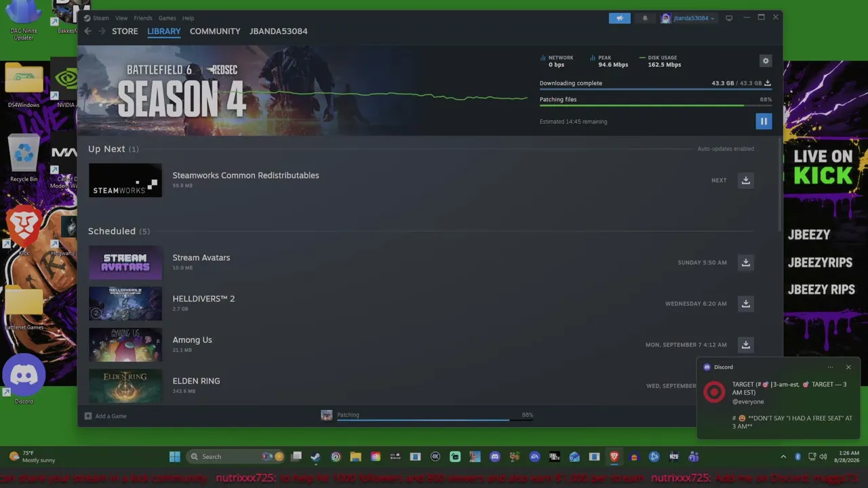Open Brave browser from the taskbar
The height and width of the screenshot is (488, 868).
click(x=614, y=457)
